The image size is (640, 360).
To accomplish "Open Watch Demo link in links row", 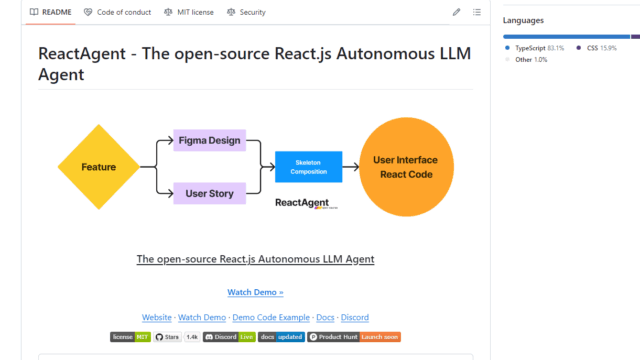I will click(202, 317).
